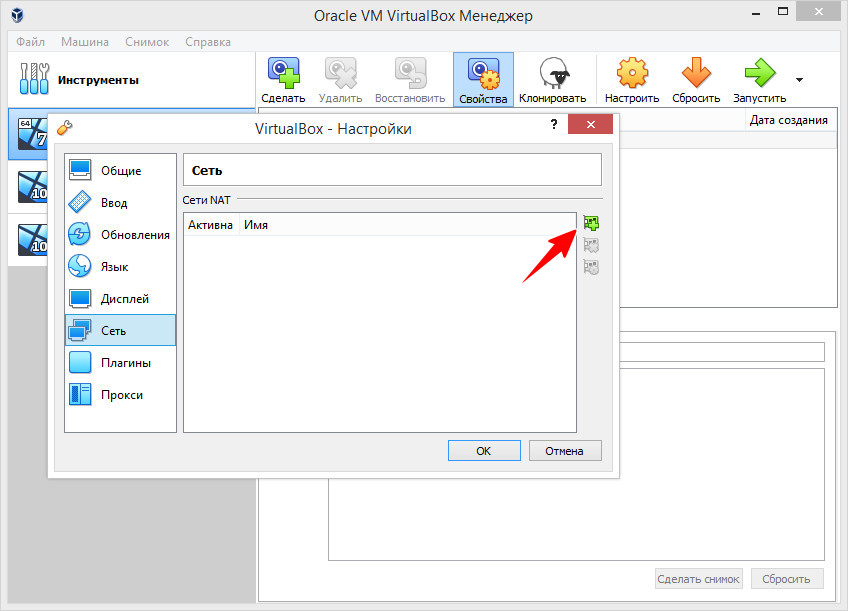
Task: Select the Ввод settings category
Action: (x=121, y=203)
